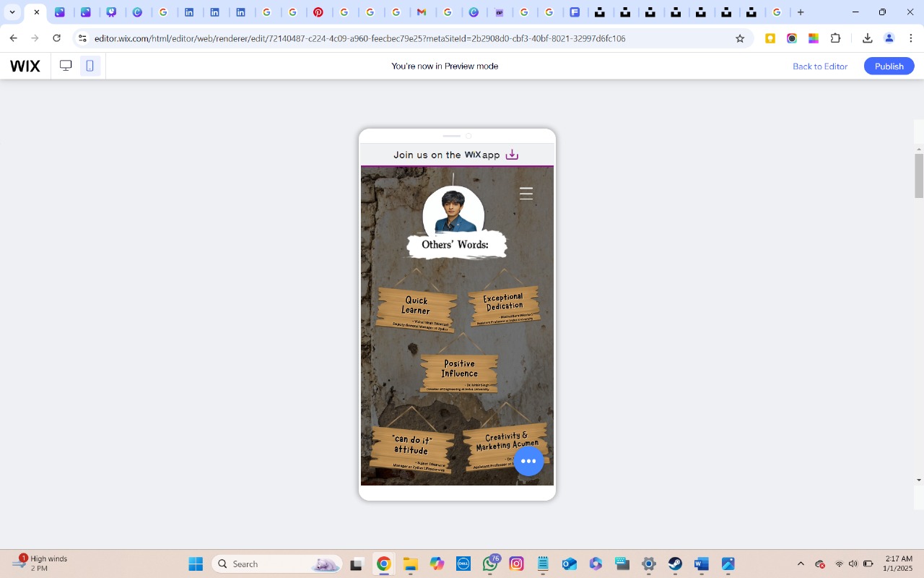Click the 'can do it attitude' sign
Image resolution: width=924 pixels, height=578 pixels.
411,449
